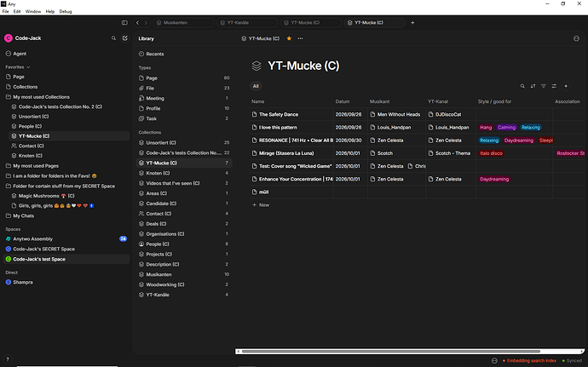588x367 pixels.
Task: Open the collection search magnifier icon
Action: click(x=522, y=86)
